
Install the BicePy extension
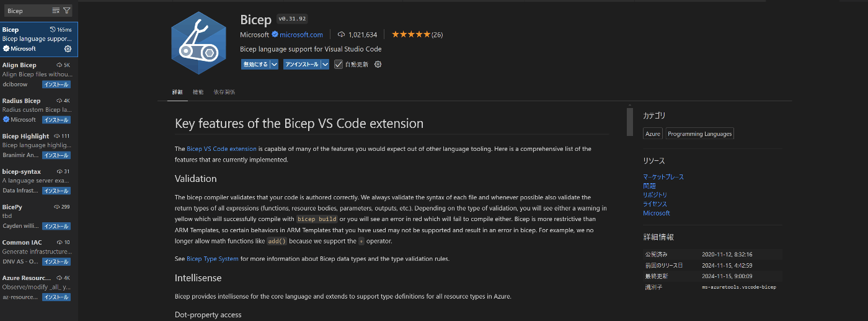(56, 226)
